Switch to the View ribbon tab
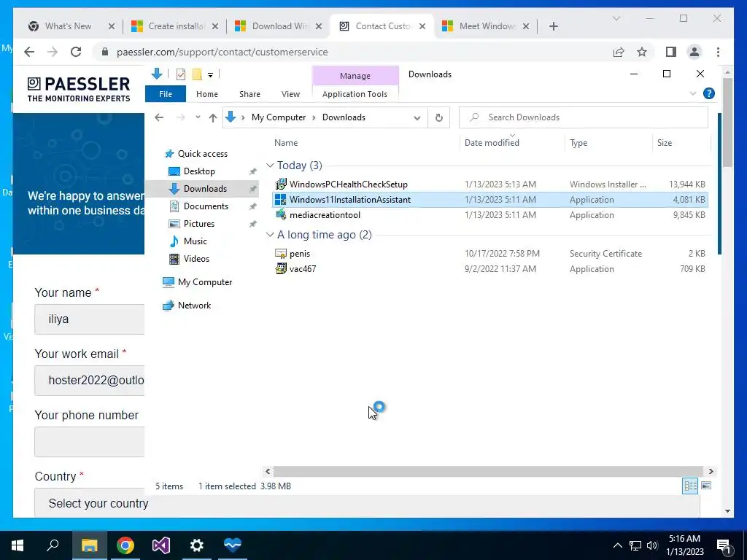The width and height of the screenshot is (747, 560). click(x=290, y=94)
